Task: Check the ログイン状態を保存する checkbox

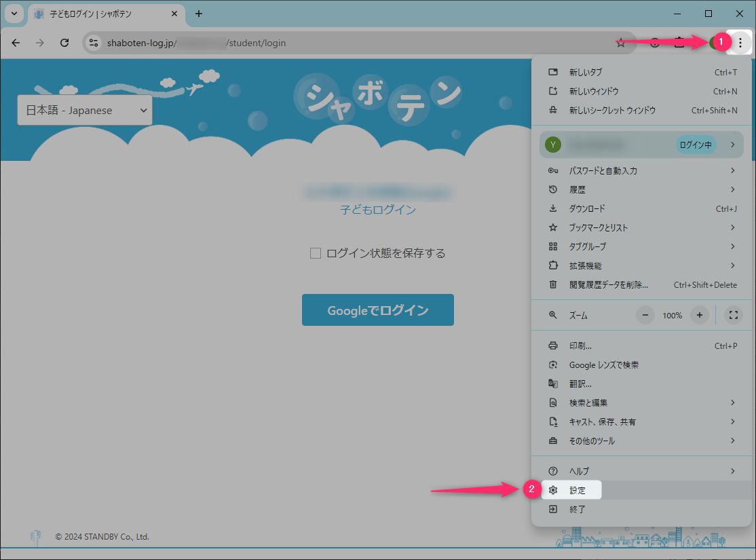Action: (316, 253)
